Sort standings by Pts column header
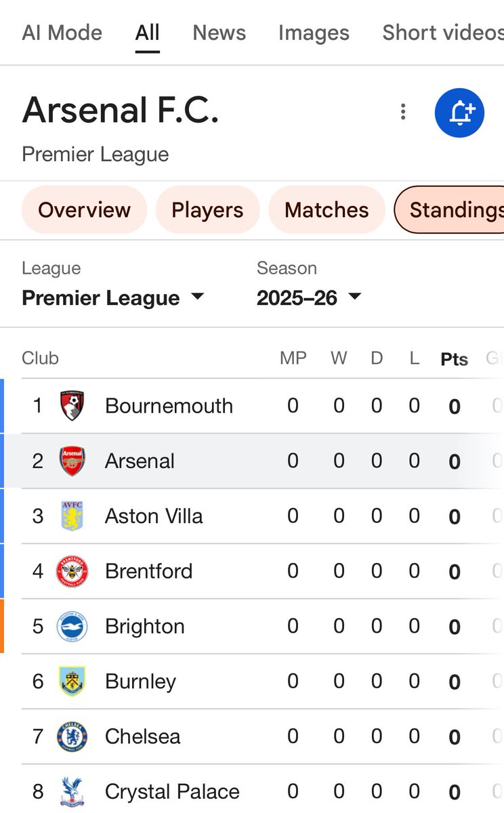The width and height of the screenshot is (504, 813). [454, 359]
